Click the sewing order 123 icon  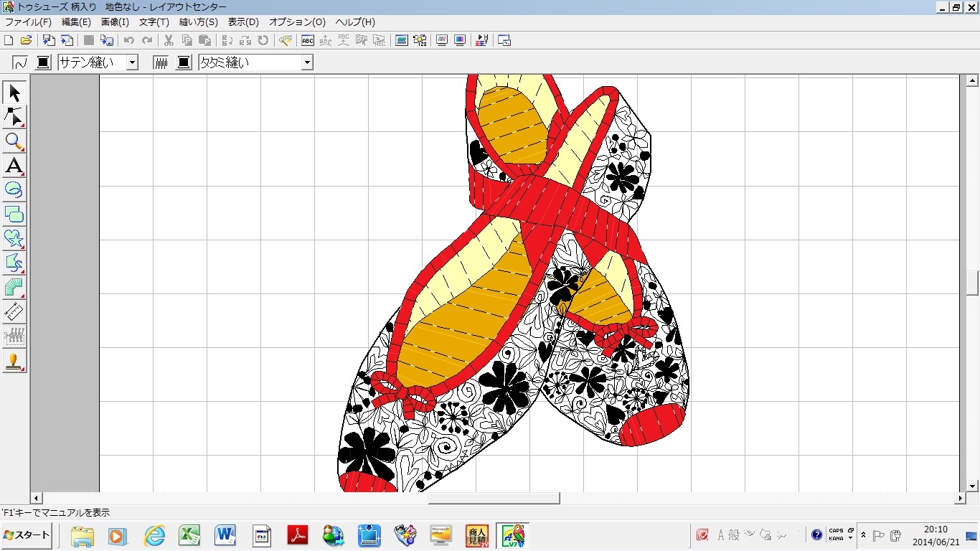coord(420,41)
